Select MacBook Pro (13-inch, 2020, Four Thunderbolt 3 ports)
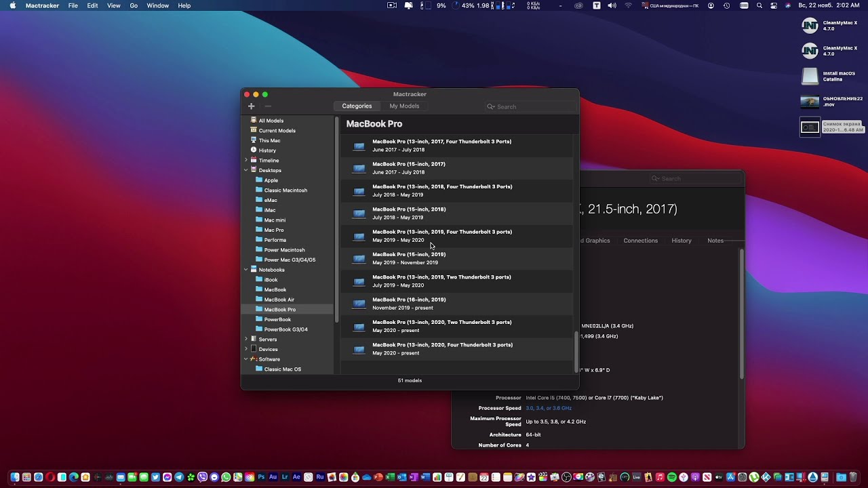The width and height of the screenshot is (868, 488). [458, 349]
